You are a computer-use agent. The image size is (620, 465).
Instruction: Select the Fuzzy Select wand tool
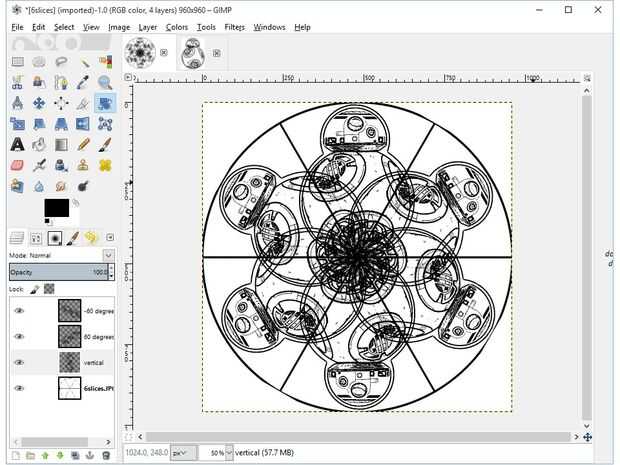pos(83,62)
